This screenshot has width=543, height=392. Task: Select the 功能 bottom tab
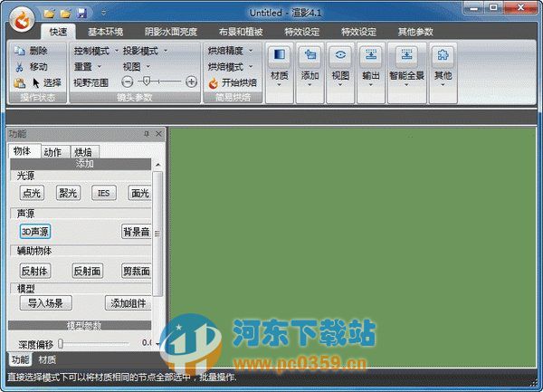20,359
